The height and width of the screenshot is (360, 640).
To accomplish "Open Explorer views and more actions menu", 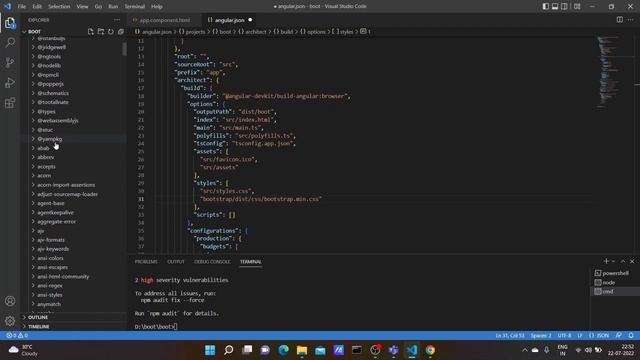I will point(117,20).
